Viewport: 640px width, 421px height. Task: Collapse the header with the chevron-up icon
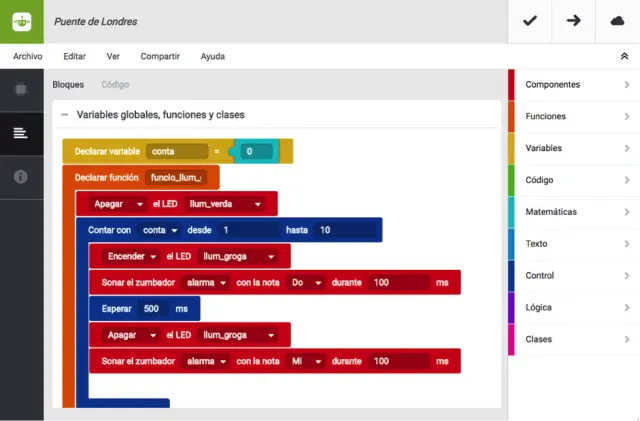pyautogui.click(x=625, y=57)
